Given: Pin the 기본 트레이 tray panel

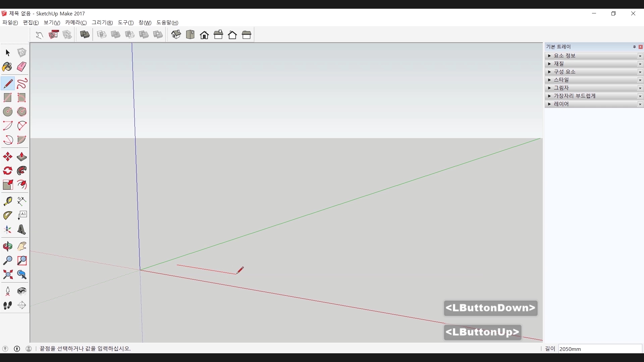Looking at the screenshot, I should point(634,47).
